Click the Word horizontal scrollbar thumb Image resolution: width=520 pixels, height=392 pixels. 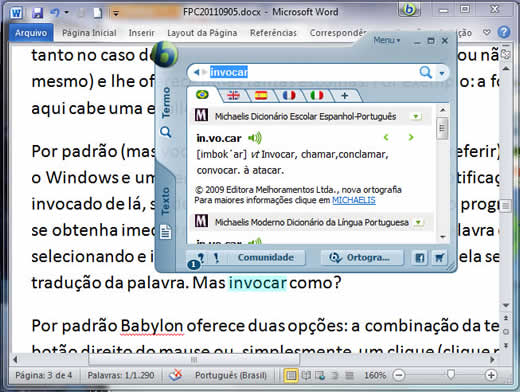pyautogui.click(x=194, y=360)
